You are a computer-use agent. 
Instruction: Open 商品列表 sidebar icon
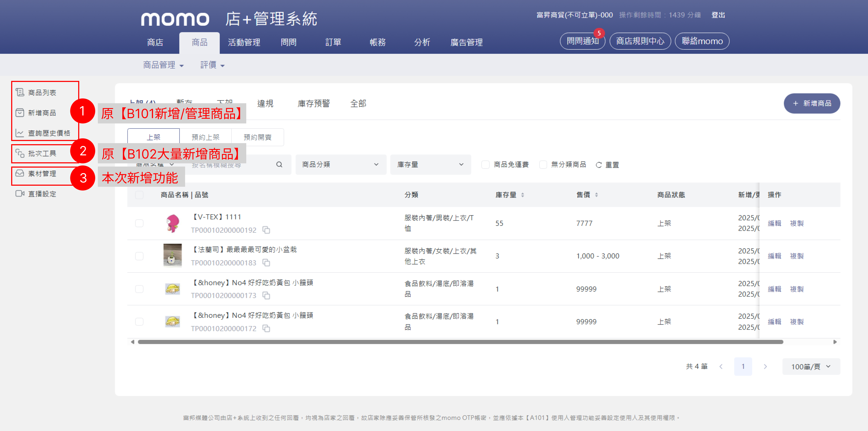pyautogui.click(x=20, y=92)
